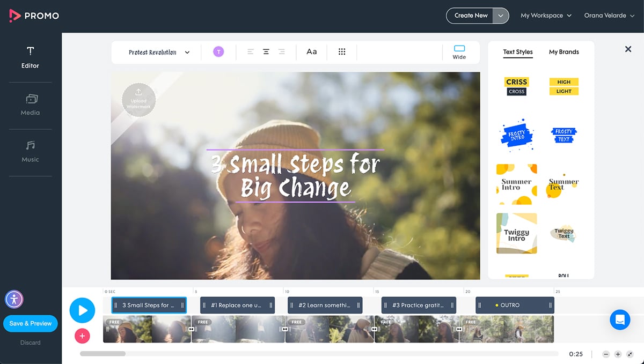This screenshot has height=364, width=644.
Task: Add a new scene with the pink plus
Action: 82,336
